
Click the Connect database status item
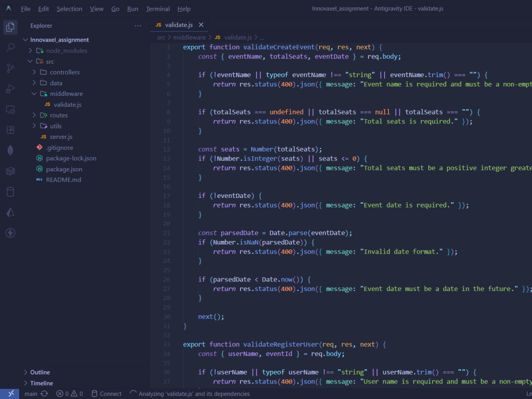pos(106,394)
